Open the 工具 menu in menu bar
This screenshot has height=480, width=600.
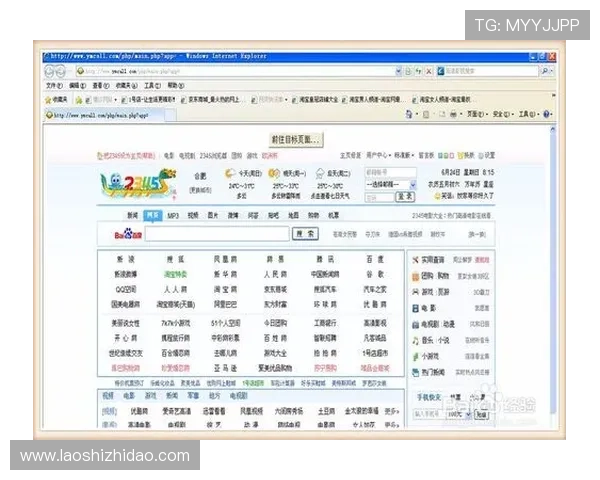coord(148,86)
